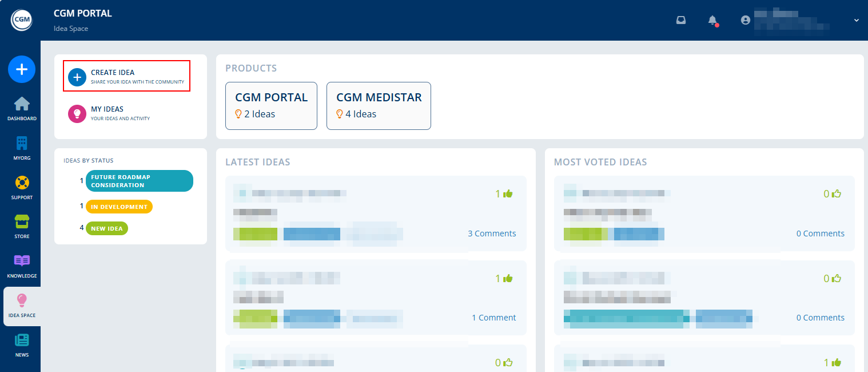Go to MyOrg in sidebar
The image size is (868, 372).
(22, 148)
